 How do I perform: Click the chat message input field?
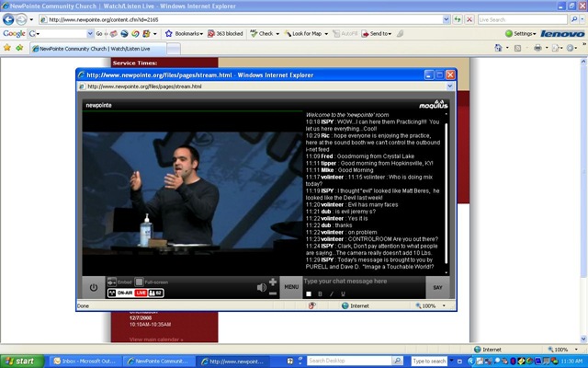364,282
